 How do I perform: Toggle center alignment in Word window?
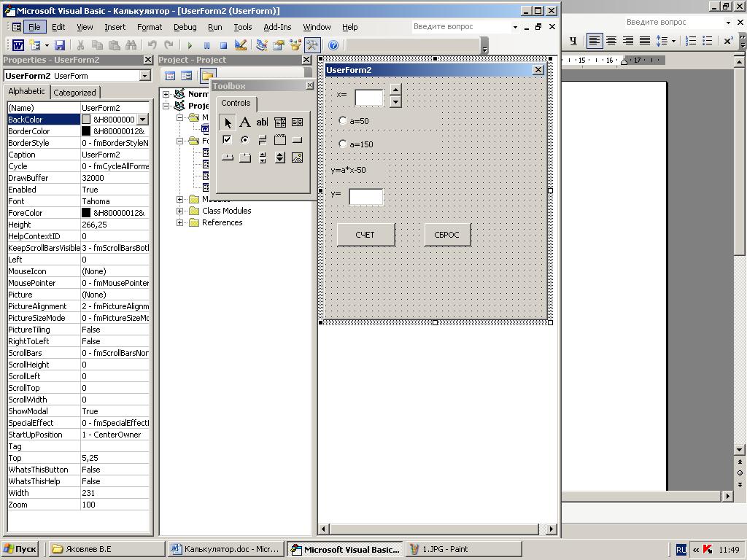click(x=611, y=41)
